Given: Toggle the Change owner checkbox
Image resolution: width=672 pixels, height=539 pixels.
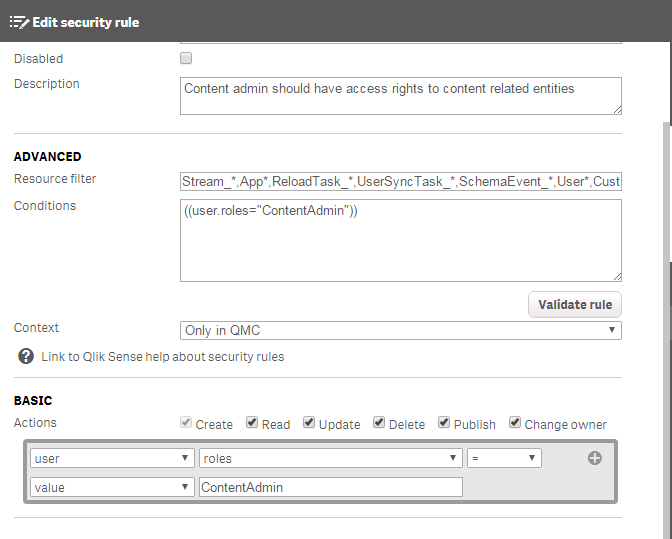Looking at the screenshot, I should coord(515,423).
